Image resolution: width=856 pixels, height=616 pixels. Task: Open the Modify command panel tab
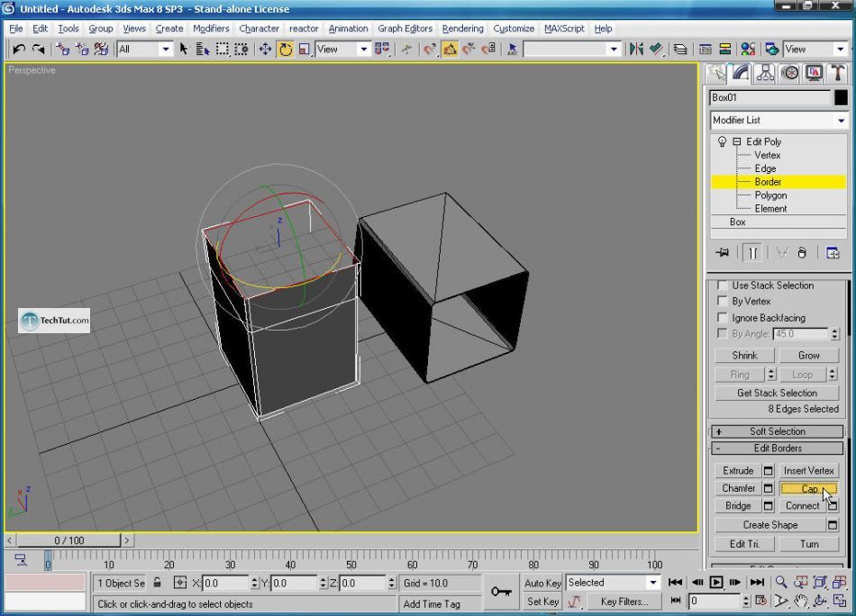point(741,74)
